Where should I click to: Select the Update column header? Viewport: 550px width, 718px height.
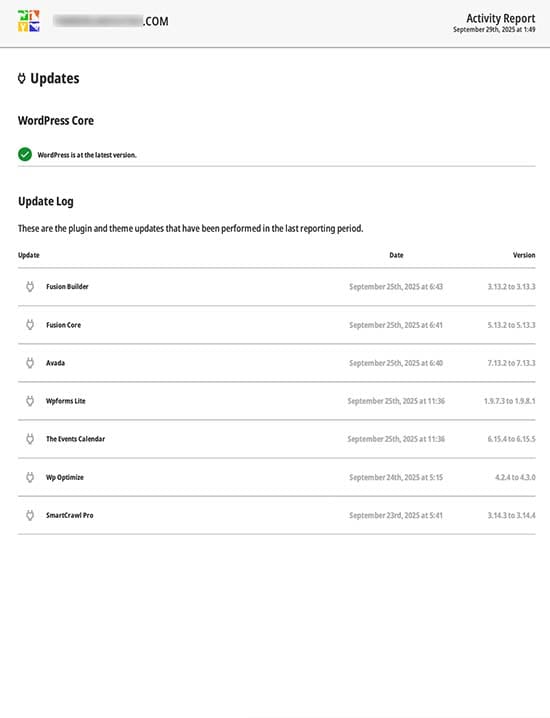point(28,255)
